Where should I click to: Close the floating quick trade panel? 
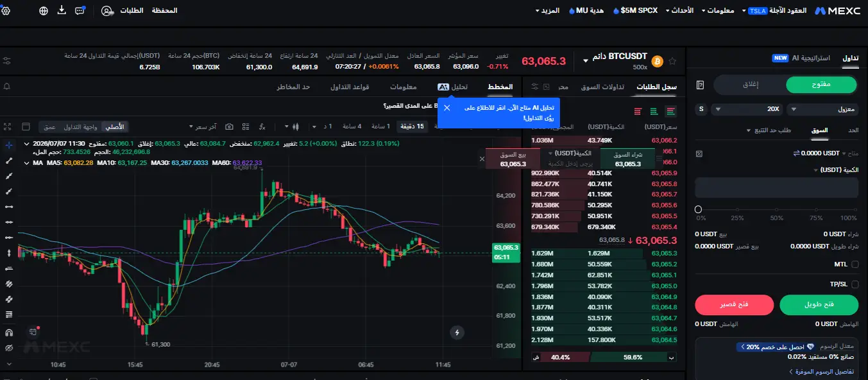click(x=482, y=158)
